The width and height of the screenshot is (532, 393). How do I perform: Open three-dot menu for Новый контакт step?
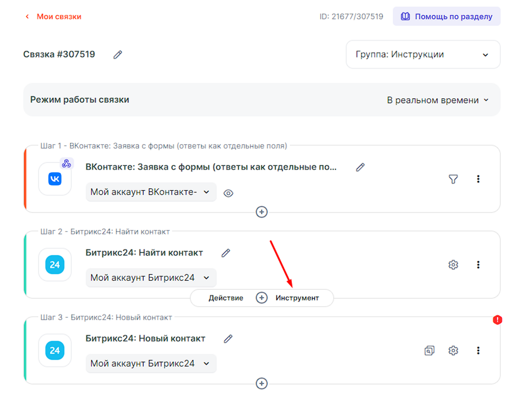coord(478,350)
